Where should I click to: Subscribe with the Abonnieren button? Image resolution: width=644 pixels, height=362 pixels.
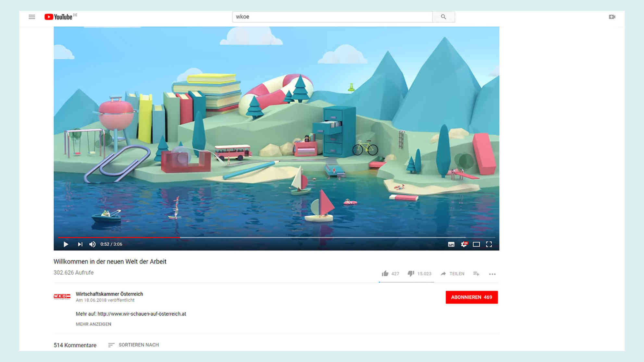pyautogui.click(x=471, y=297)
